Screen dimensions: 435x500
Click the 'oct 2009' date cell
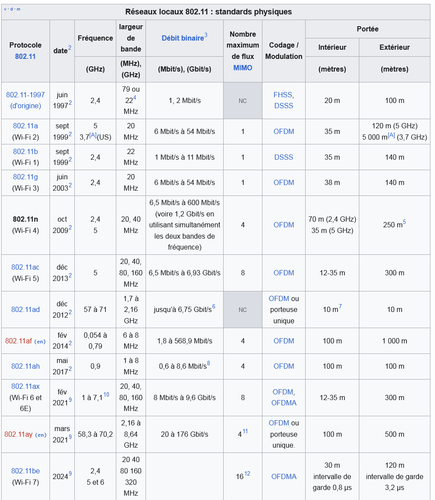click(x=62, y=225)
